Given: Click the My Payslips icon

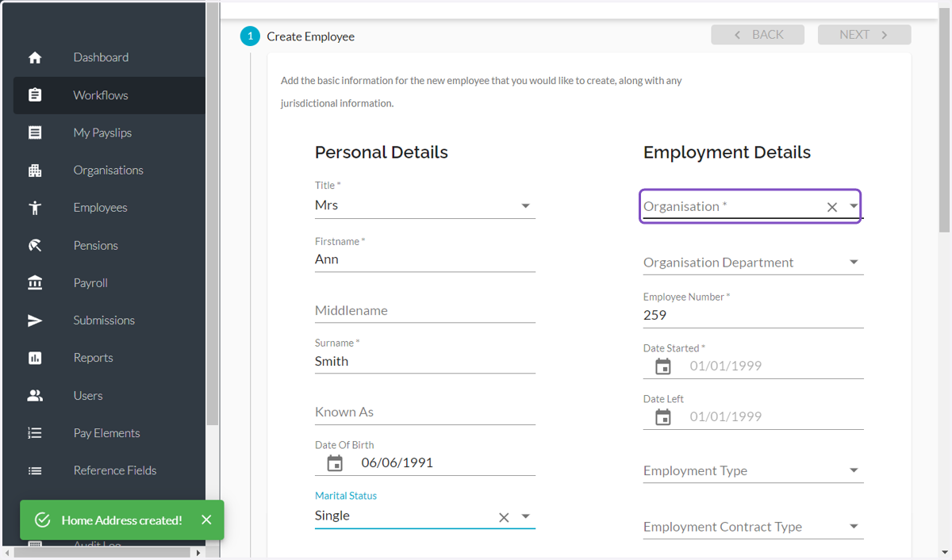Looking at the screenshot, I should pyautogui.click(x=35, y=132).
